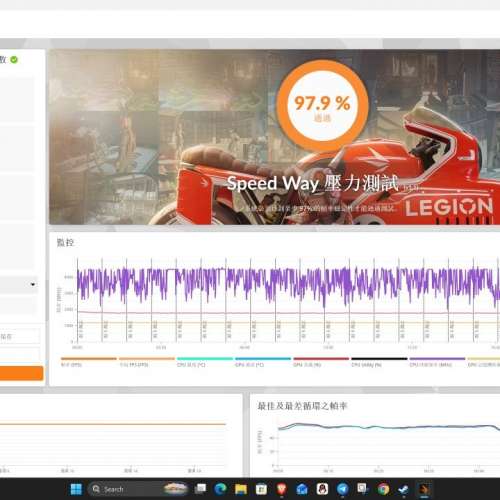Toggle the black CPU legend entry
This screenshot has width=500, height=500.
tap(379, 362)
